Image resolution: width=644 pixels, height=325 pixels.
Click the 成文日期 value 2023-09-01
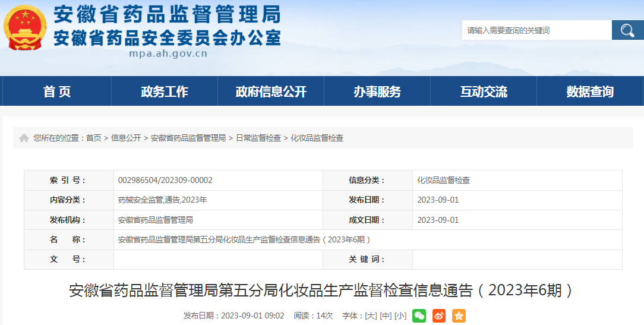[438, 220]
